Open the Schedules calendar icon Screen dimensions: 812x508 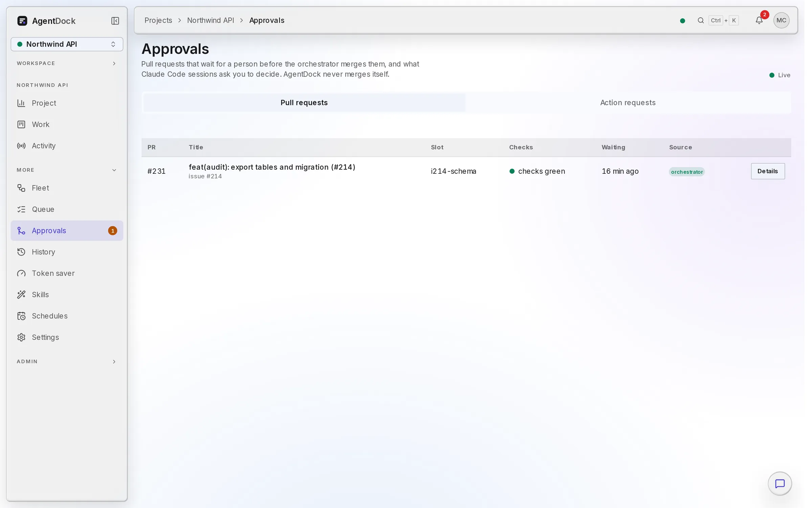(x=21, y=316)
